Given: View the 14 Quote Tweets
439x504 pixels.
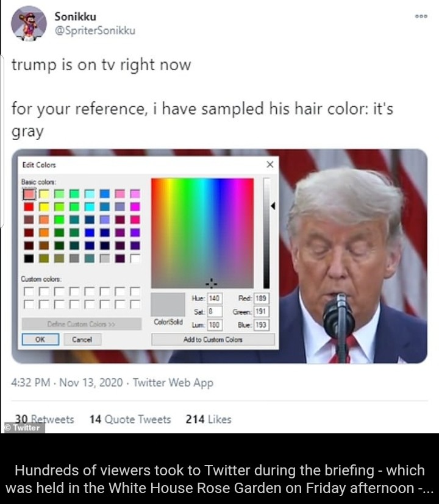Looking at the screenshot, I should pyautogui.click(x=130, y=419).
